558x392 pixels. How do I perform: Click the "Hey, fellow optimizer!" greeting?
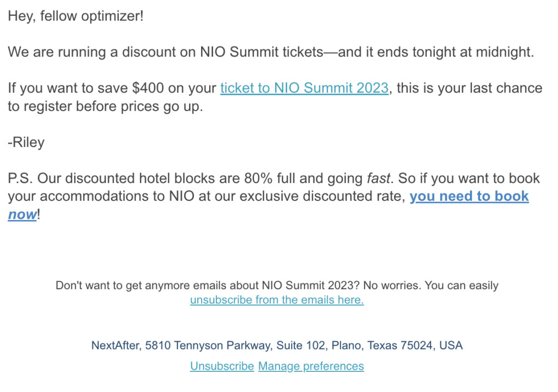pos(76,16)
